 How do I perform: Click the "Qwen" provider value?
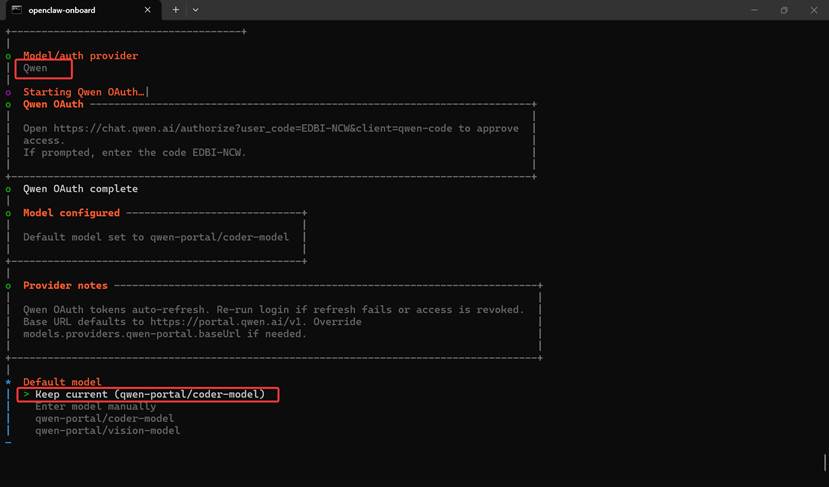35,68
